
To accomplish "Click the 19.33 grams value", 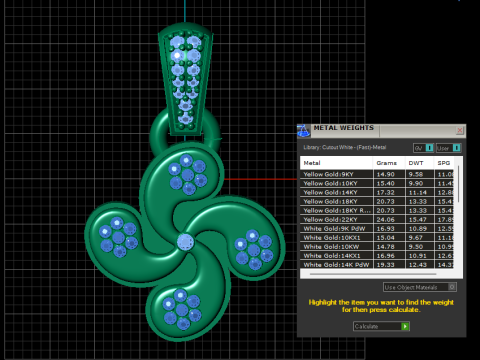I will click(x=385, y=264).
